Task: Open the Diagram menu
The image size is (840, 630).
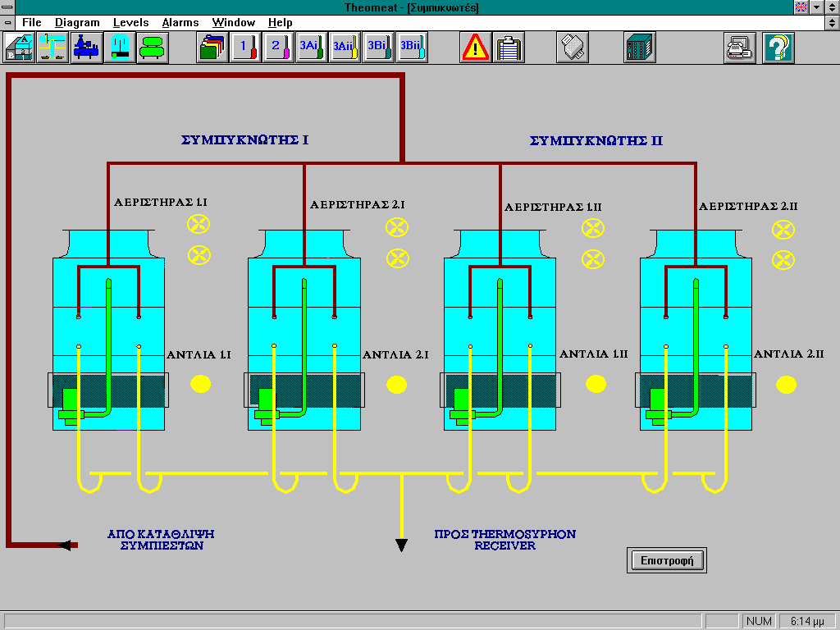Action: [77, 23]
